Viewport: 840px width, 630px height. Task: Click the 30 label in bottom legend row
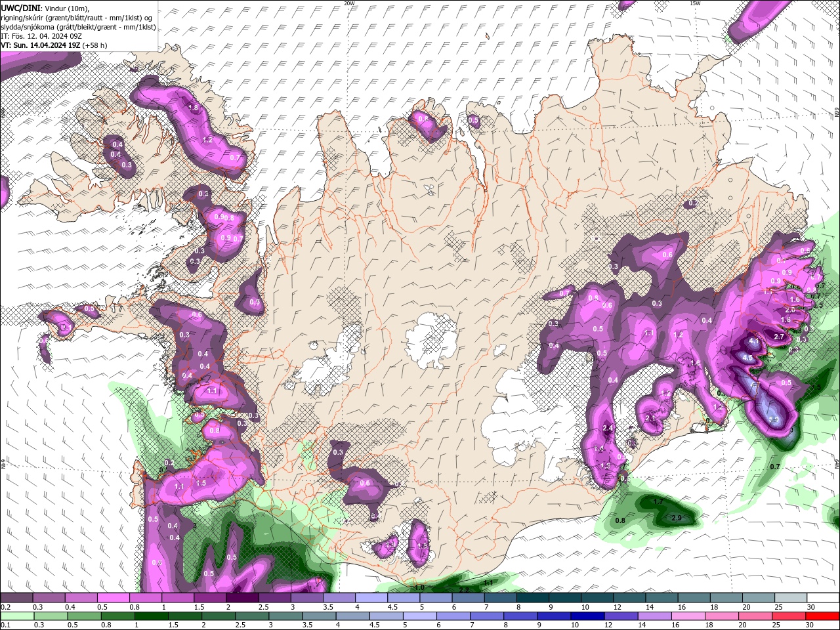[x=810, y=625]
